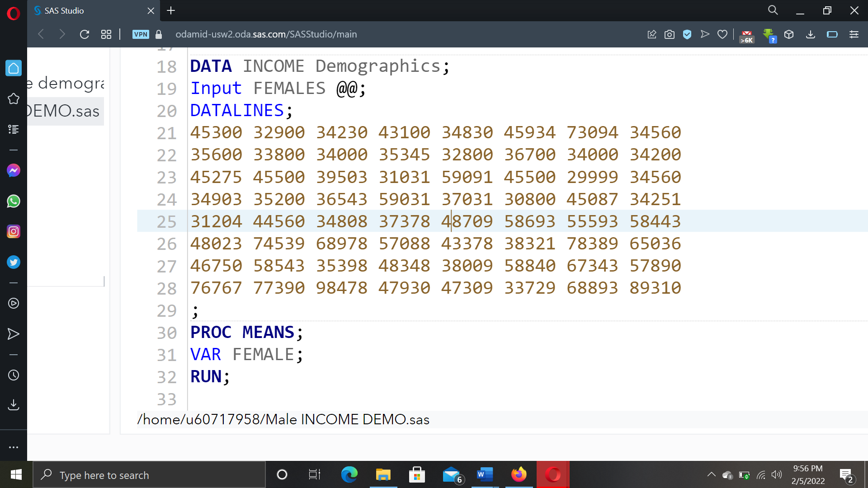
Task: Open Easy Setup settings icon
Action: [854, 34]
